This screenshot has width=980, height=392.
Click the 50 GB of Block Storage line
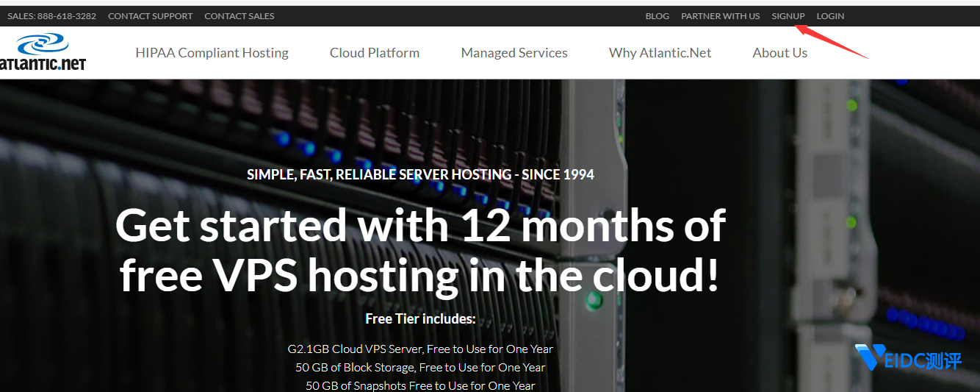(x=420, y=367)
